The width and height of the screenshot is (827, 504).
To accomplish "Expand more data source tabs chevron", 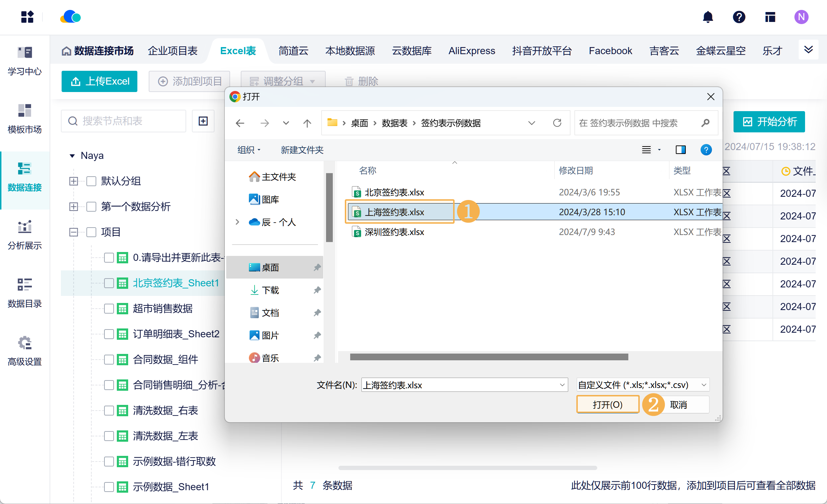I will (x=808, y=50).
